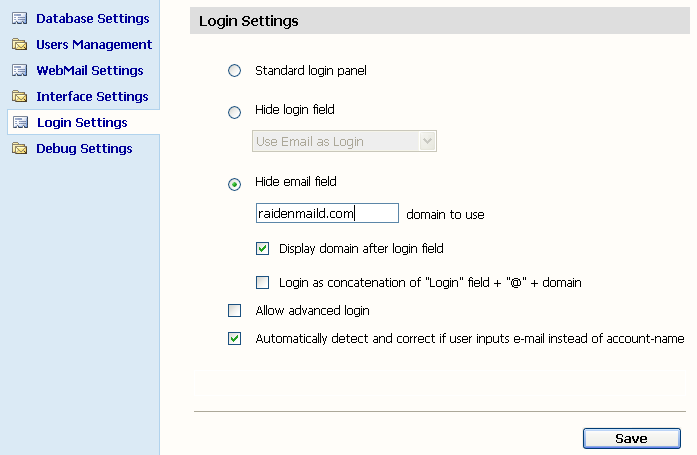
Task: Click the domain to use text field
Action: (x=327, y=213)
